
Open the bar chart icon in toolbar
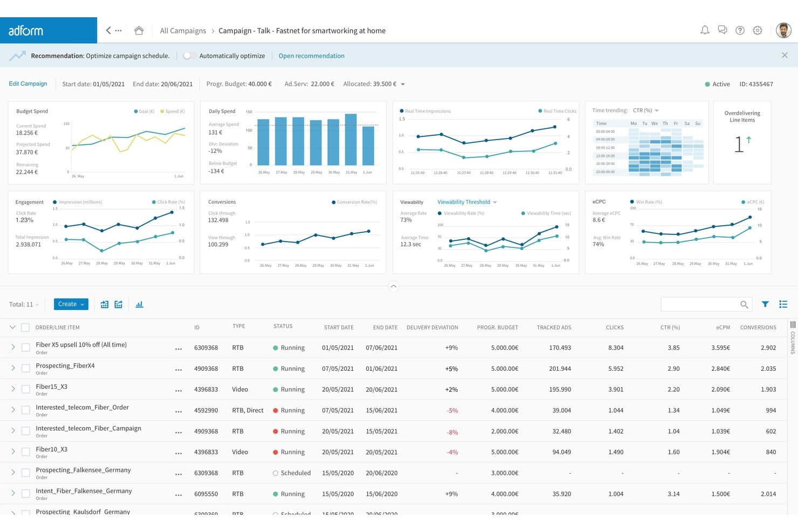(139, 305)
